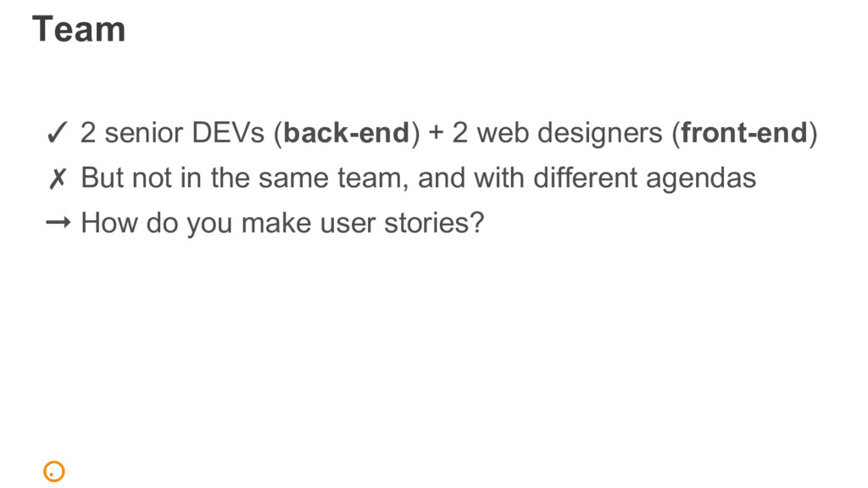868x488 pixels.
Task: Click the bold "back-end" text
Action: click(347, 133)
